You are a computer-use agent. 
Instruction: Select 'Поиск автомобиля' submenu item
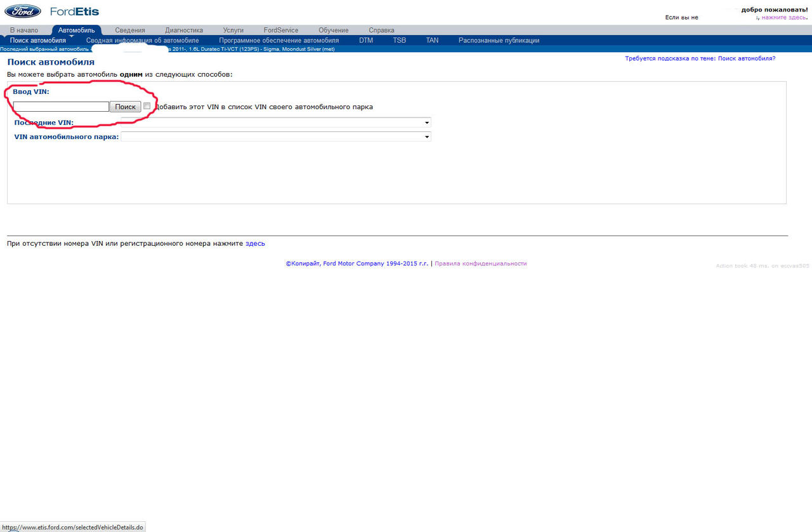click(x=38, y=40)
